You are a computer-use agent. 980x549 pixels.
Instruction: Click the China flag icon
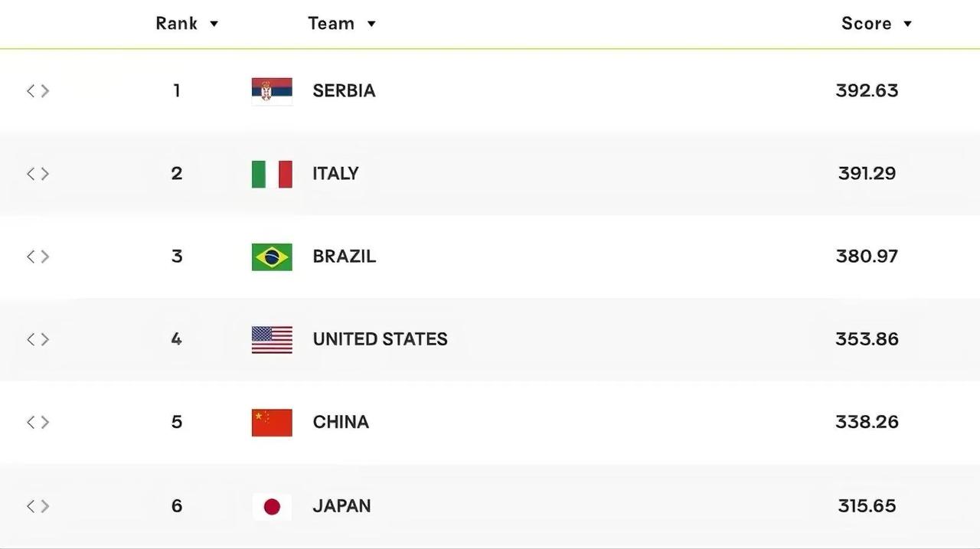(272, 422)
